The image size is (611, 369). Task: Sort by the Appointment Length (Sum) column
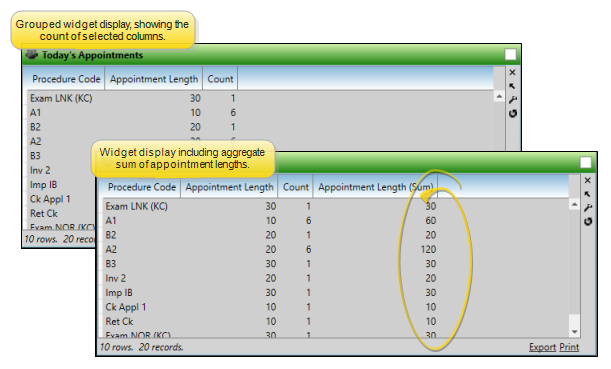[x=376, y=187]
